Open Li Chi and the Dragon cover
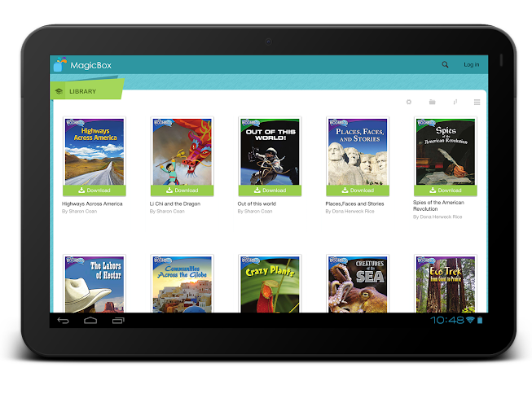The width and height of the screenshot is (532, 407). coord(182,151)
